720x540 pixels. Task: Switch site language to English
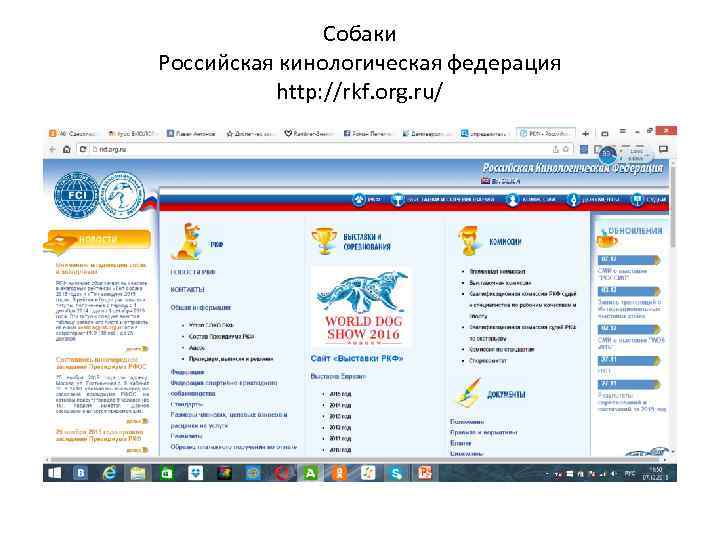coord(501,181)
